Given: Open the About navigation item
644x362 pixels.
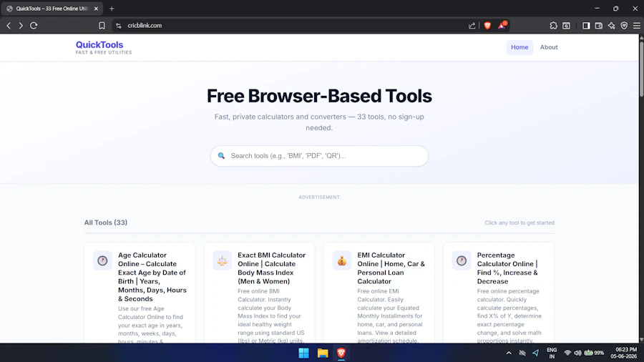Looking at the screenshot, I should pyautogui.click(x=549, y=47).
